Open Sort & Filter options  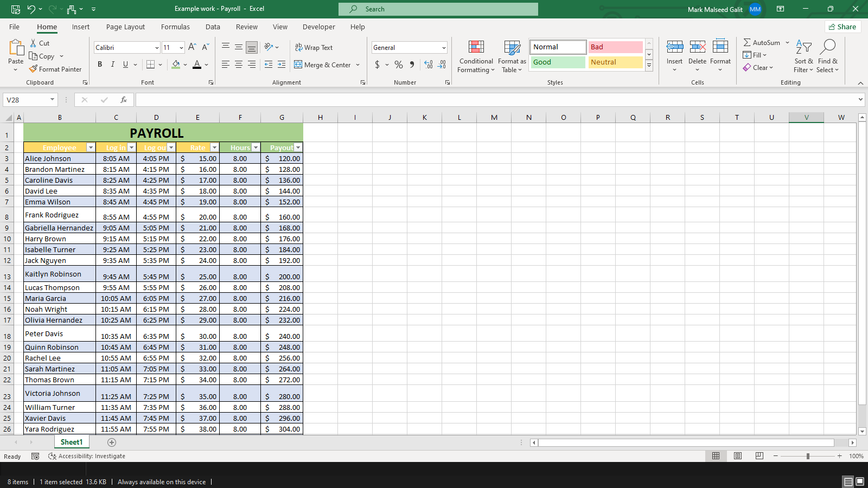pyautogui.click(x=803, y=56)
